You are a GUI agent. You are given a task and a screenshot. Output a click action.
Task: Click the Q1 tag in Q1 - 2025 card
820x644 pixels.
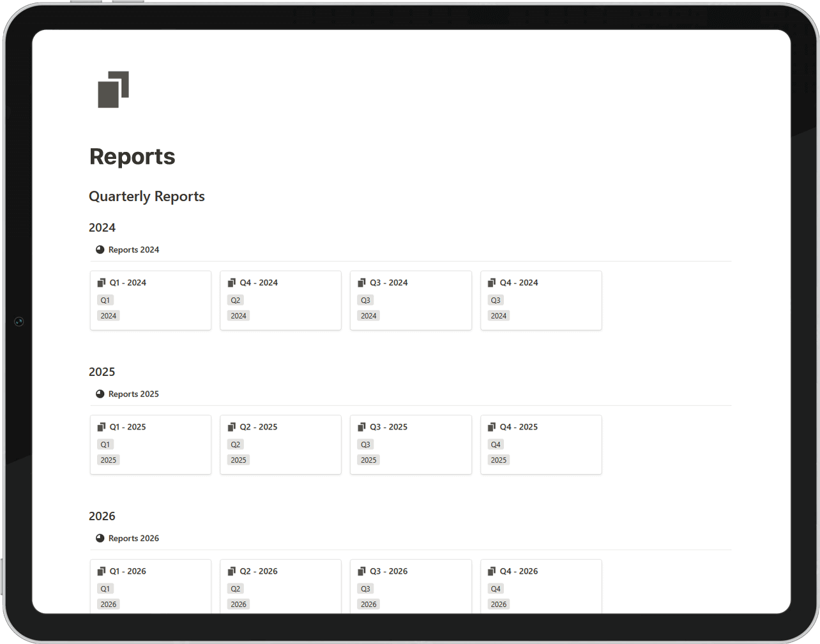[105, 444]
